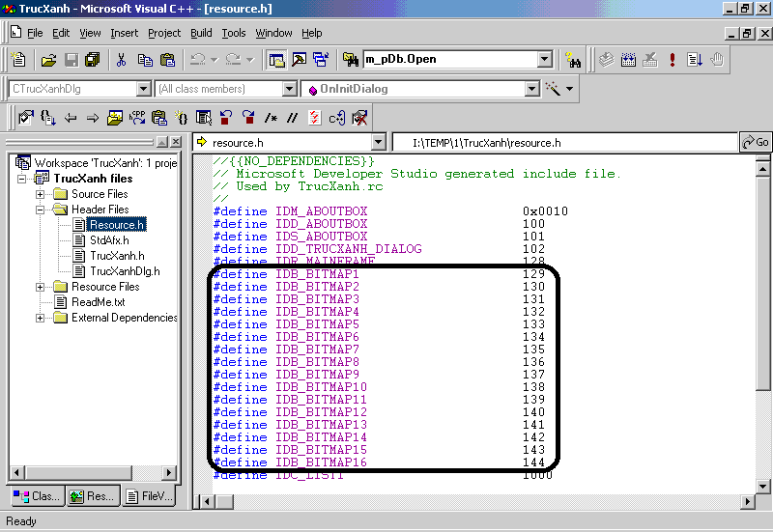
Task: Click the Execute Program exclamation icon
Action: pyautogui.click(x=673, y=60)
